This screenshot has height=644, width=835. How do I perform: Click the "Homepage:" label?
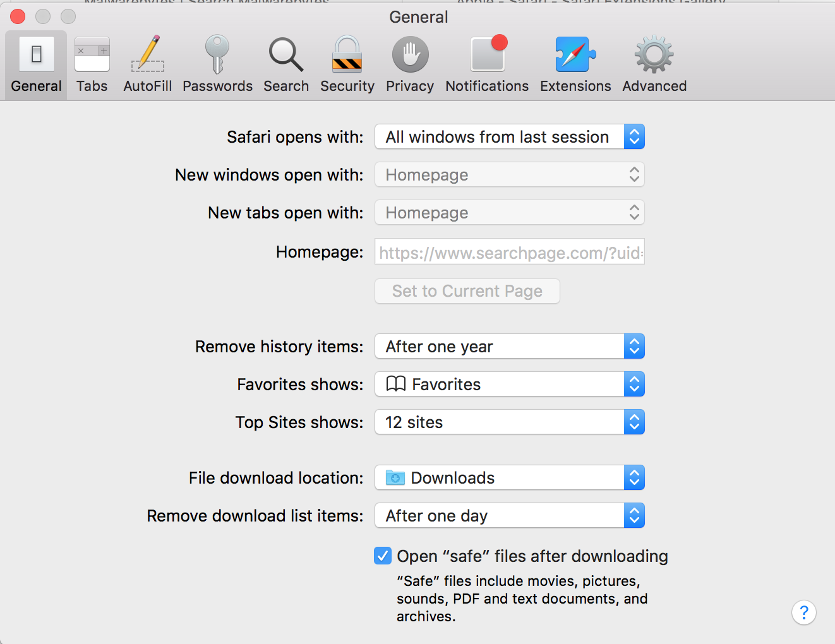click(320, 252)
